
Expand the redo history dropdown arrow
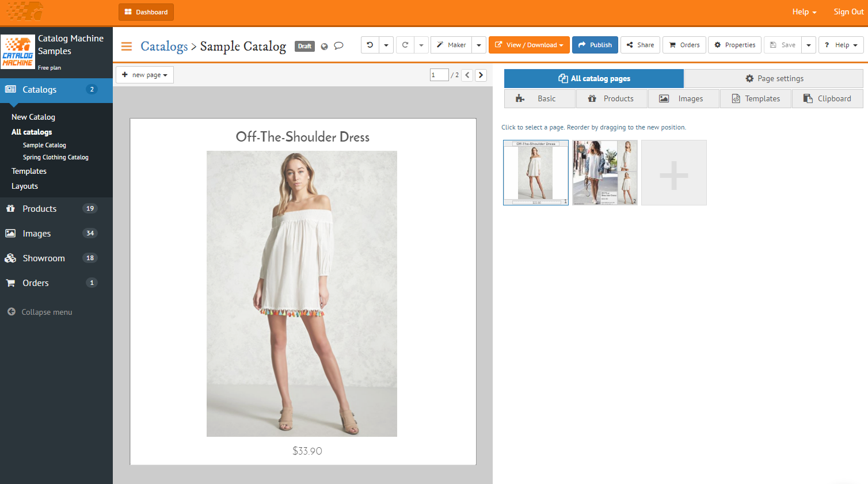pos(421,45)
